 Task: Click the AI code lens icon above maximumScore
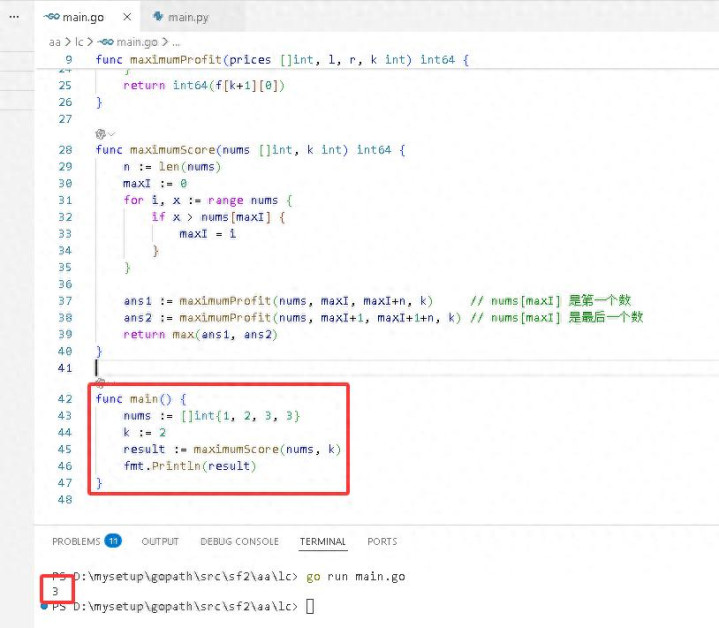tap(100, 134)
